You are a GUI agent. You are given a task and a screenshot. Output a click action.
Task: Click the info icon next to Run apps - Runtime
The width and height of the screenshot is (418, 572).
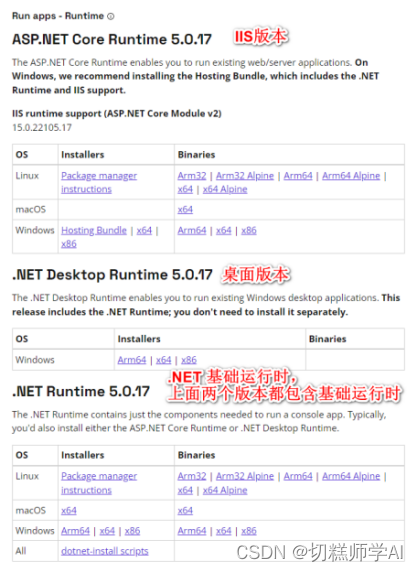click(x=111, y=16)
